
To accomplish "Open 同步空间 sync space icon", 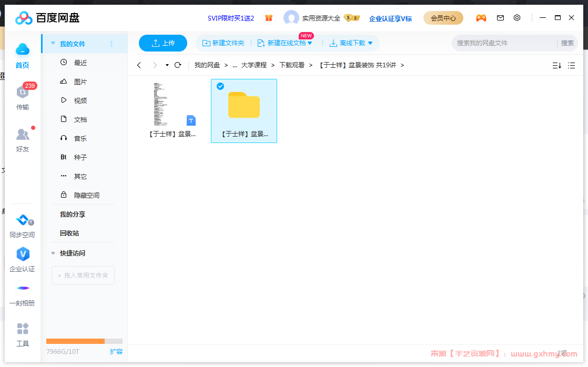I will (x=22, y=220).
